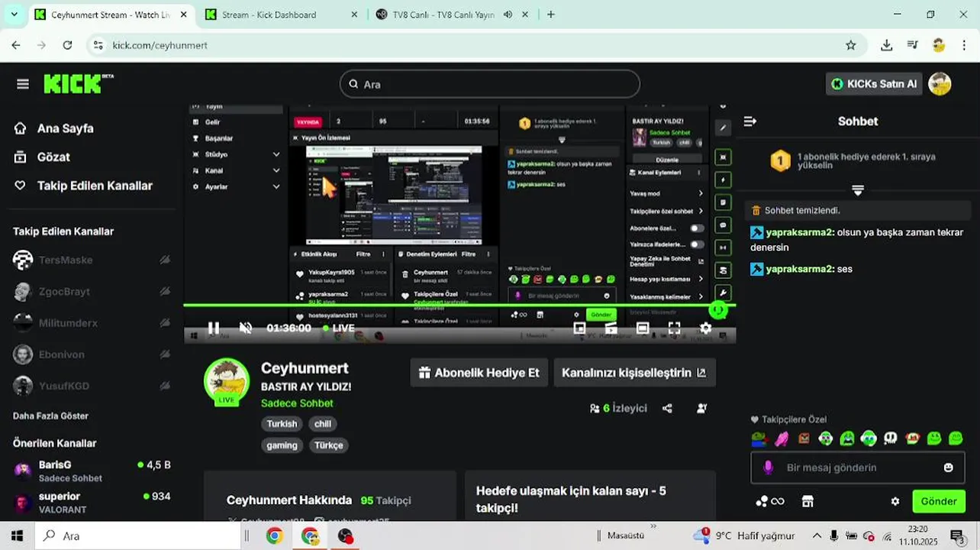Open the Gözat browse page

(42, 157)
